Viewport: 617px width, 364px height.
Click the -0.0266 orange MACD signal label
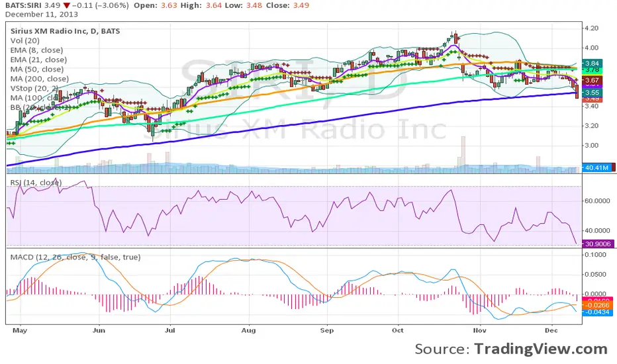597,305
